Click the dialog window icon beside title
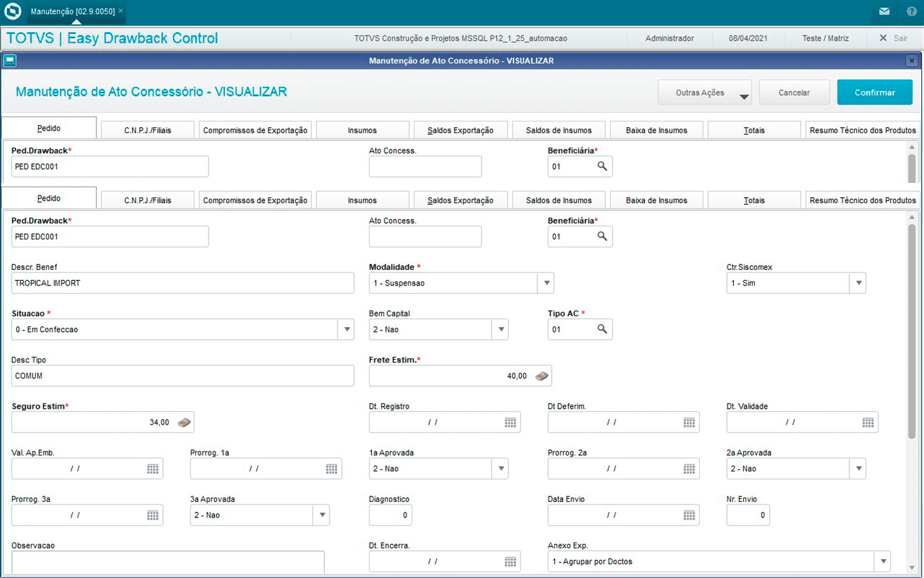 point(10,61)
